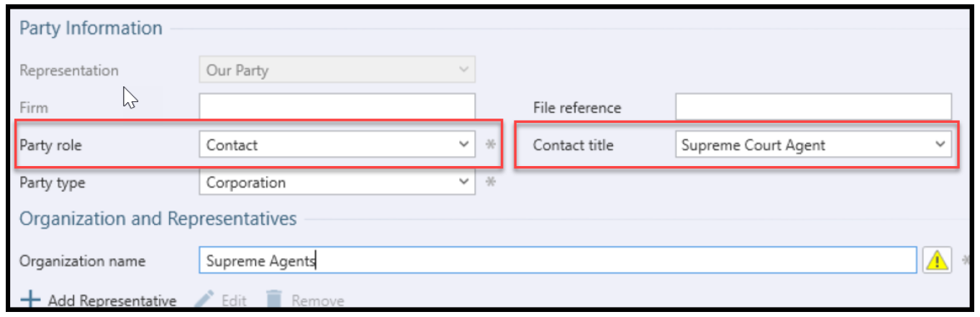Open the disabled Representation Our Party dropdown

click(x=337, y=70)
